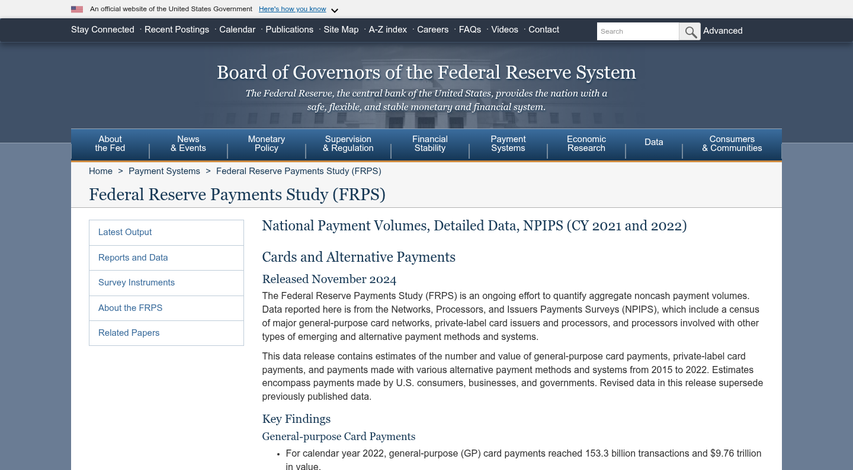Open the Site Map link

[341, 30]
